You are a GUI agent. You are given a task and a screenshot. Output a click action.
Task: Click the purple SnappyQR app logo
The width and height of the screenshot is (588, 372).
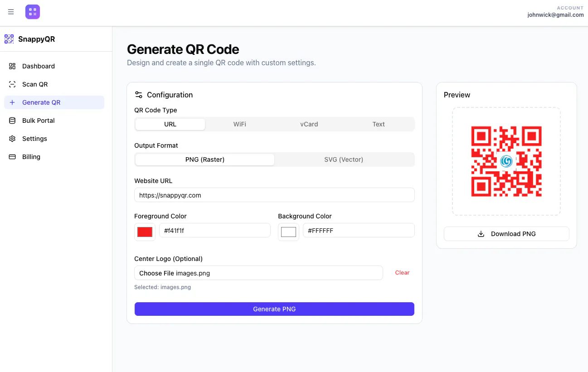click(x=33, y=12)
